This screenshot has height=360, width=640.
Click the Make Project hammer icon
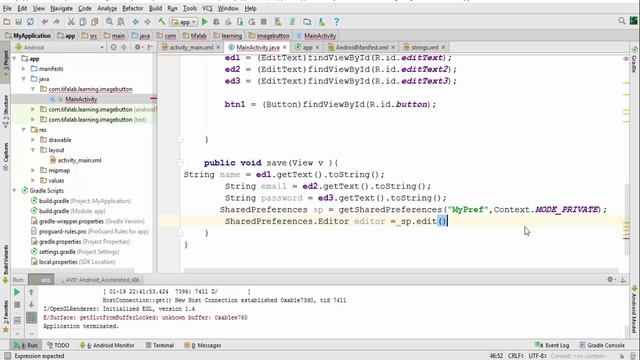[x=162, y=22]
